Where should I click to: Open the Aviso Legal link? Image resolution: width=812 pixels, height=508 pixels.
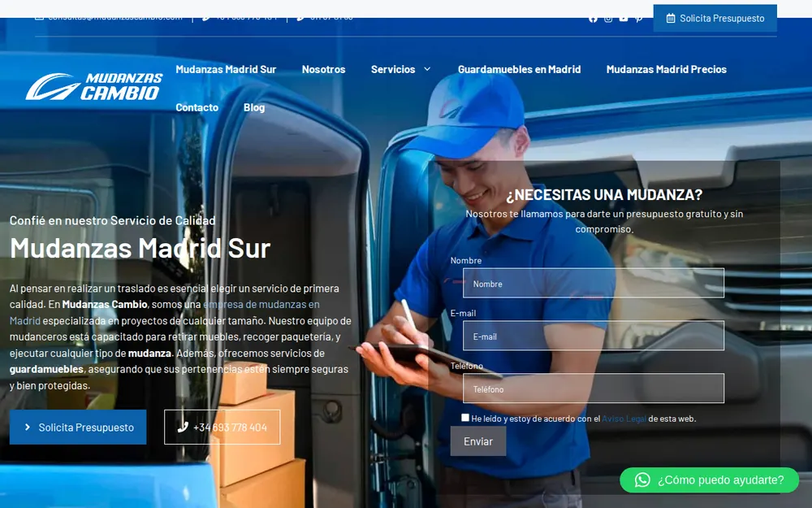click(x=624, y=419)
